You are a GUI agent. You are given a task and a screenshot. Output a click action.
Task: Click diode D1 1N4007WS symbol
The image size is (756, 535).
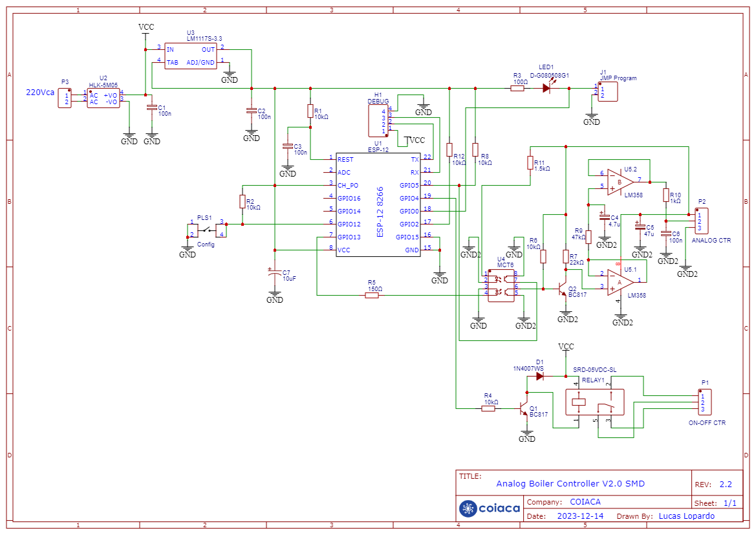click(538, 377)
